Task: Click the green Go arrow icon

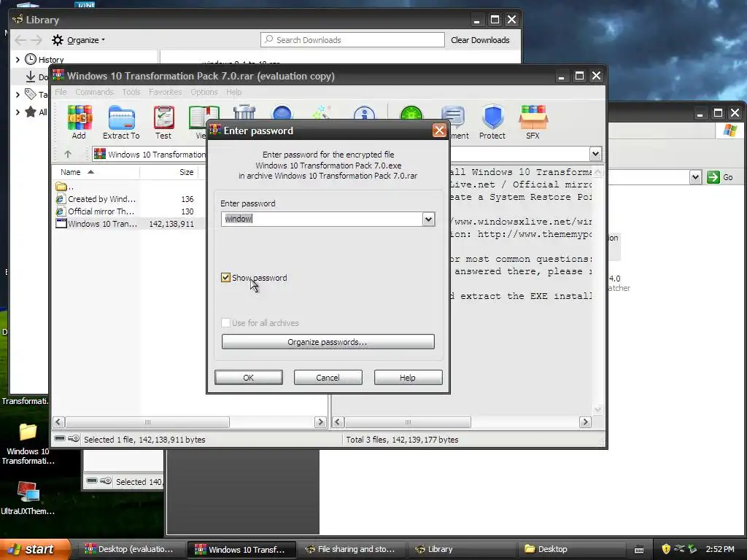Action: 713,177
